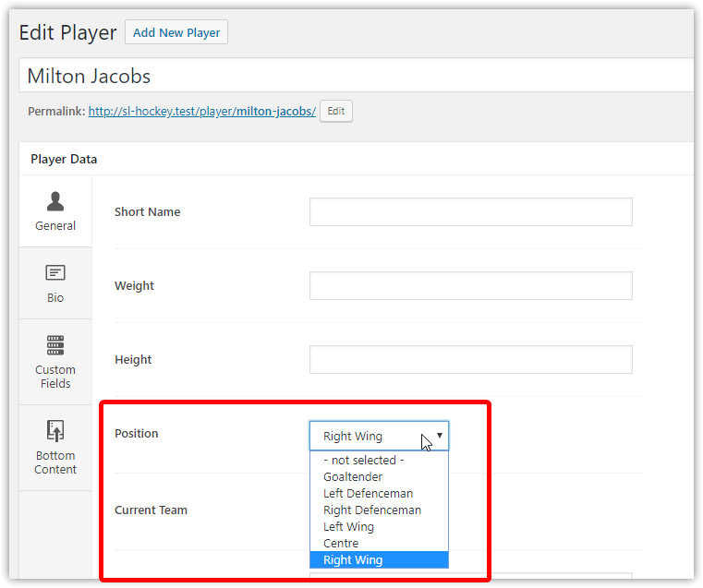Select Centre option
Viewport: 703px width, 588px height.
click(379, 543)
